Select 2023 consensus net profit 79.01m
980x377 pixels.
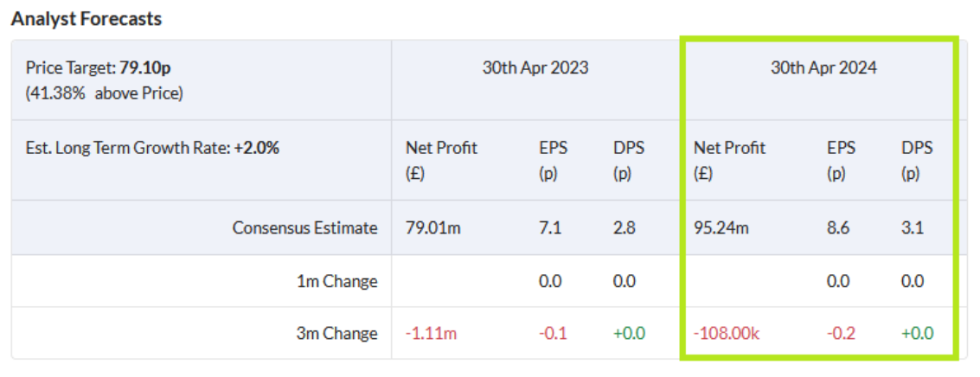click(432, 228)
